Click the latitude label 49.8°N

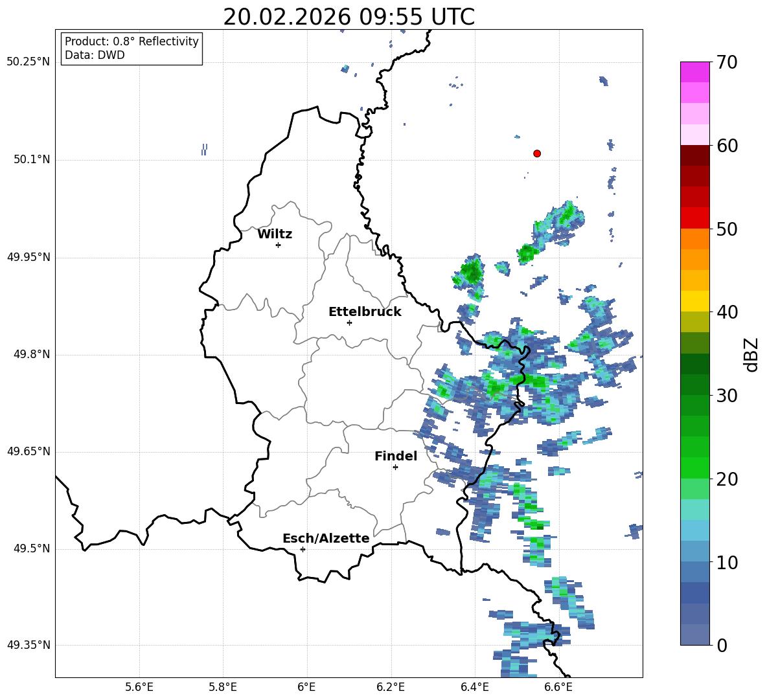pyautogui.click(x=32, y=354)
